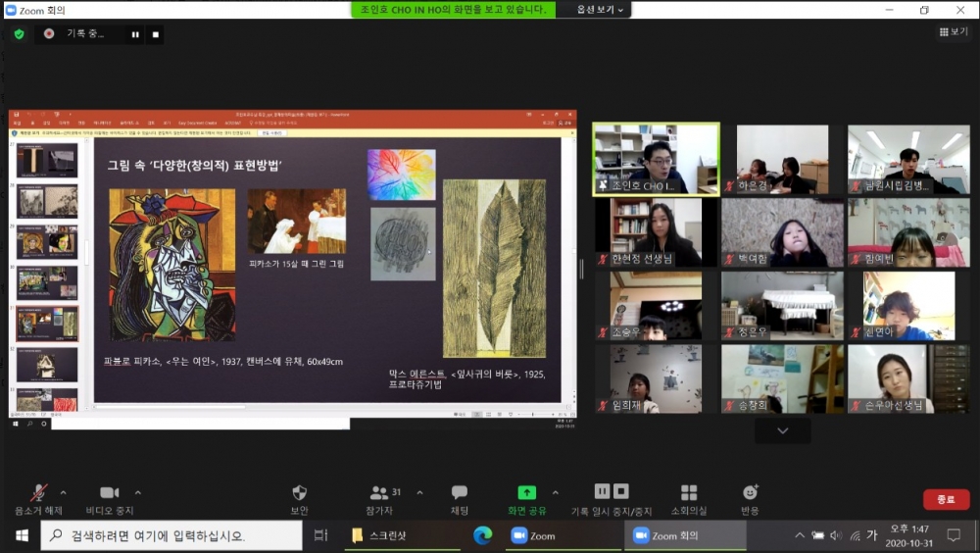This screenshot has height=553, width=980.
Task: Open view options (옵션 보기) dropdown
Action: click(600, 10)
